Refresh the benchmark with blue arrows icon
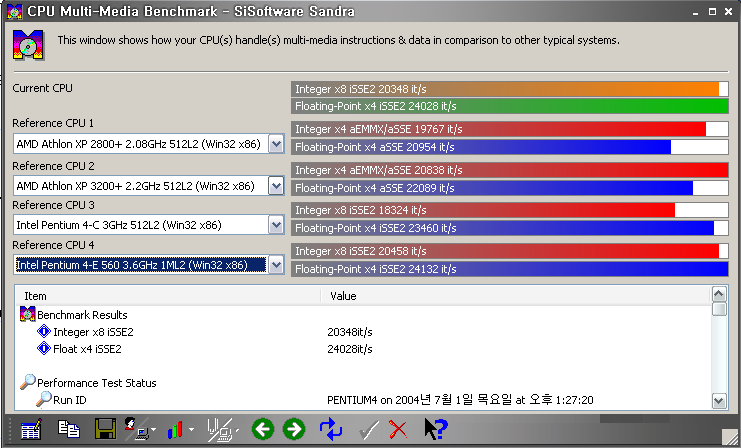Screen dimensions: 741x448 click(331, 429)
